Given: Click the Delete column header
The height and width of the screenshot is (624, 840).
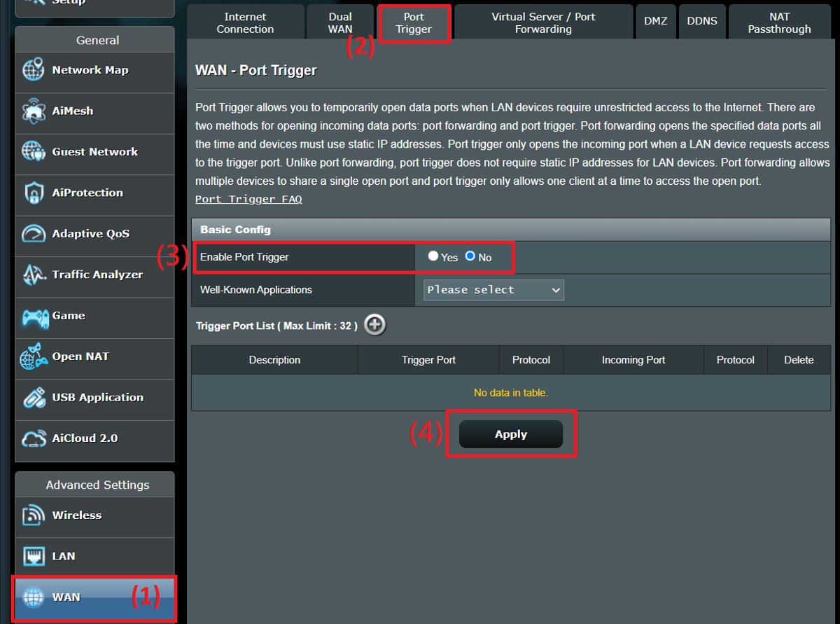Looking at the screenshot, I should coord(799,360).
